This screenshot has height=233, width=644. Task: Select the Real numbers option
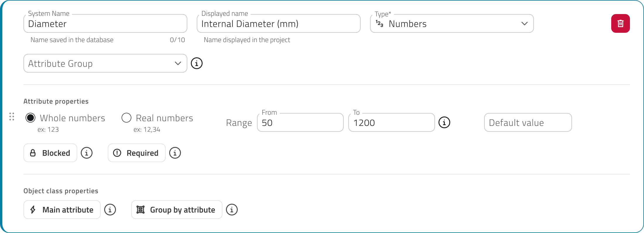click(x=126, y=118)
